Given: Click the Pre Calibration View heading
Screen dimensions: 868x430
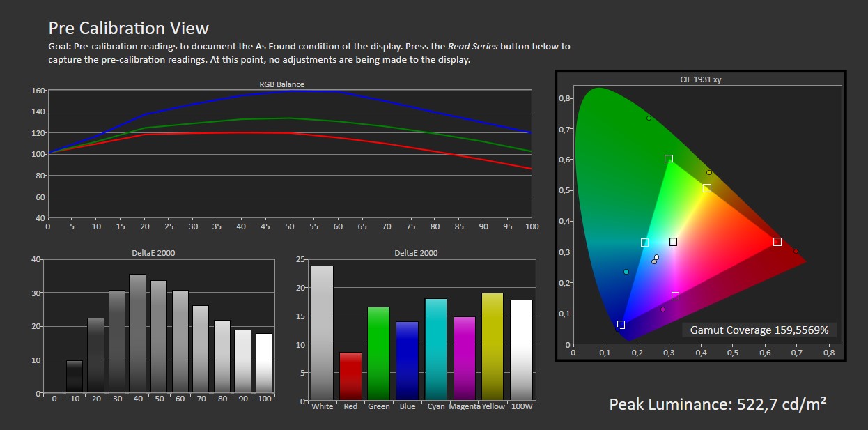Looking at the screenshot, I should pos(128,29).
